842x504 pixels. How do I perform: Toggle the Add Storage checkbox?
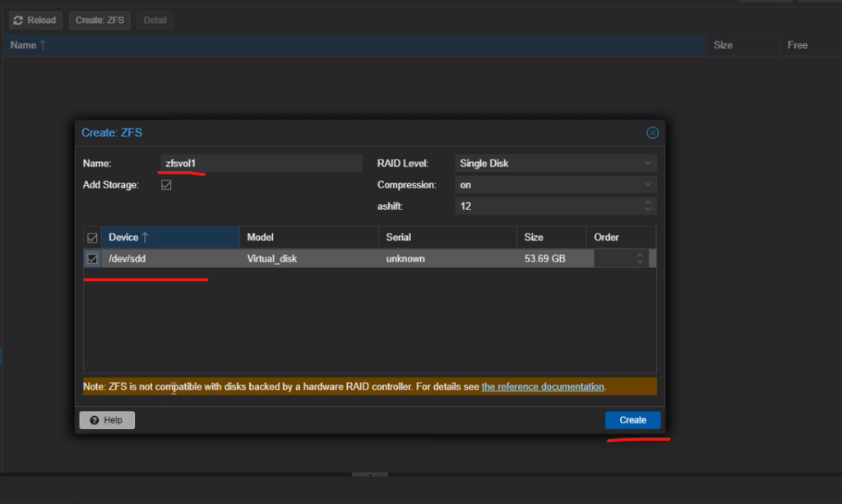[166, 185]
